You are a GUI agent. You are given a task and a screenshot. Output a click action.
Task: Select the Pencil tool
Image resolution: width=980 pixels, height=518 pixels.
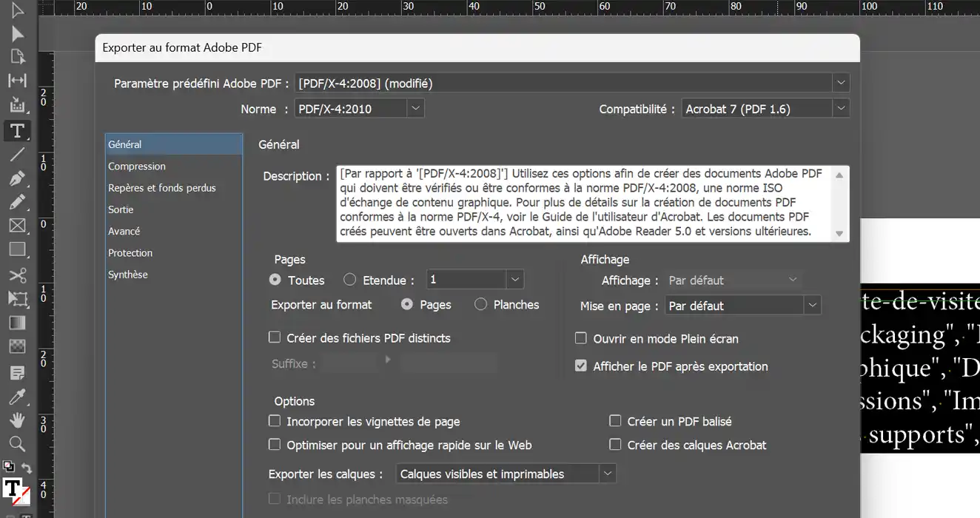(17, 202)
